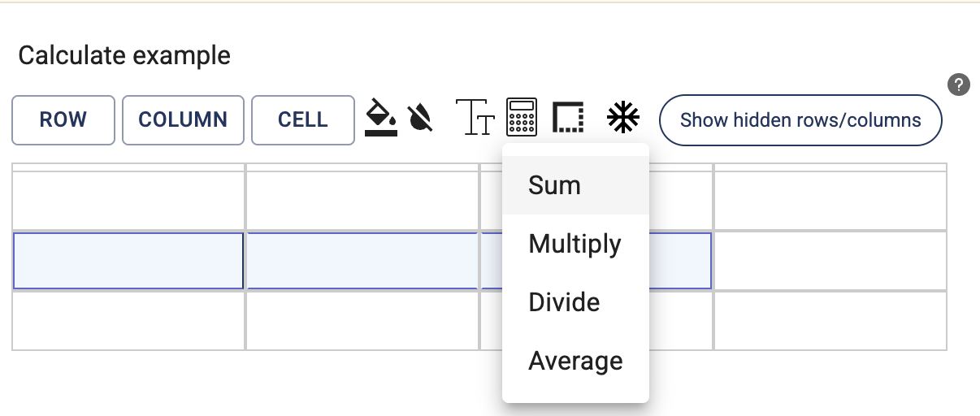Open the ROW options dropdown
The width and height of the screenshot is (980, 416).
coord(63,120)
